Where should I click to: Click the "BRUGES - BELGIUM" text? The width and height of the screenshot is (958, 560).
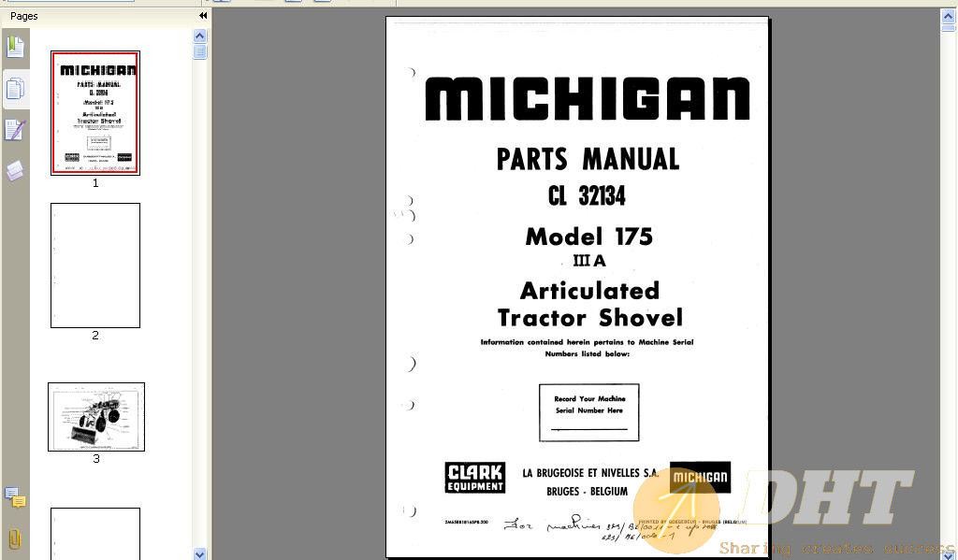point(588,491)
